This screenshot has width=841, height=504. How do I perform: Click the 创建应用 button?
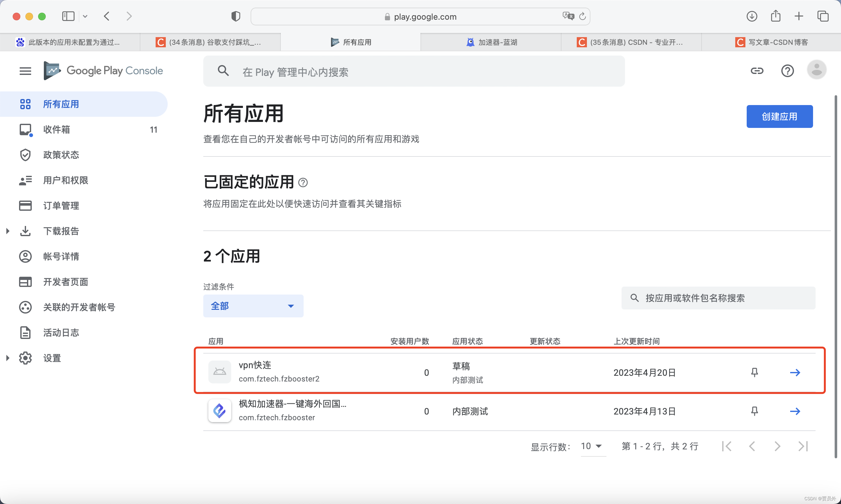[779, 116]
